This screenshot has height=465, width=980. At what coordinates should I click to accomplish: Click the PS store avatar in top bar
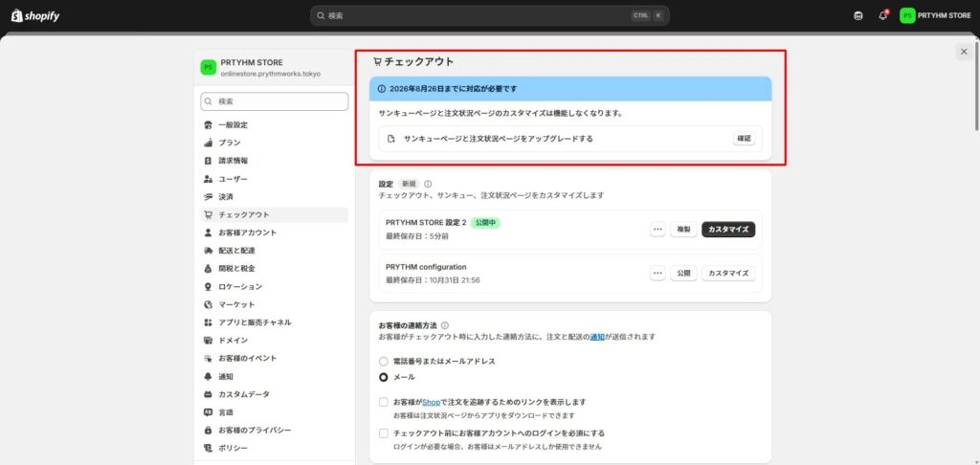(907, 15)
